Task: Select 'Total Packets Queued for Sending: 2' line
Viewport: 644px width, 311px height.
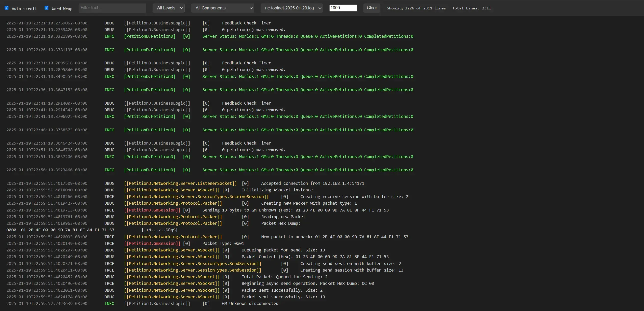Action: (x=285, y=277)
